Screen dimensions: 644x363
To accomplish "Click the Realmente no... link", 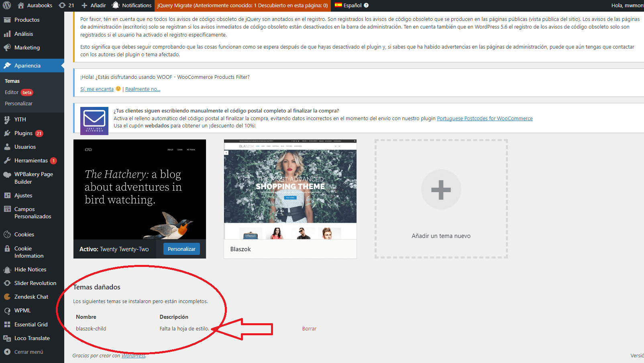I will 143,89.
